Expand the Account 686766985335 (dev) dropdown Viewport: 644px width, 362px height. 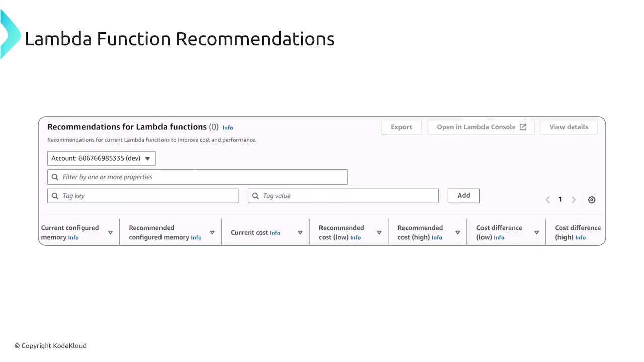pyautogui.click(x=102, y=158)
